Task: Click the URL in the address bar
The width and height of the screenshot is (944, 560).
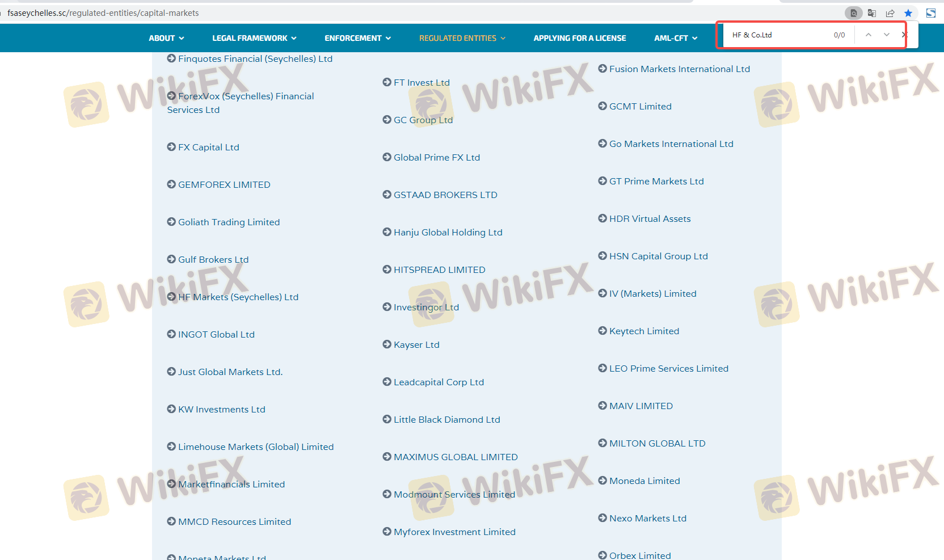Action: click(103, 13)
